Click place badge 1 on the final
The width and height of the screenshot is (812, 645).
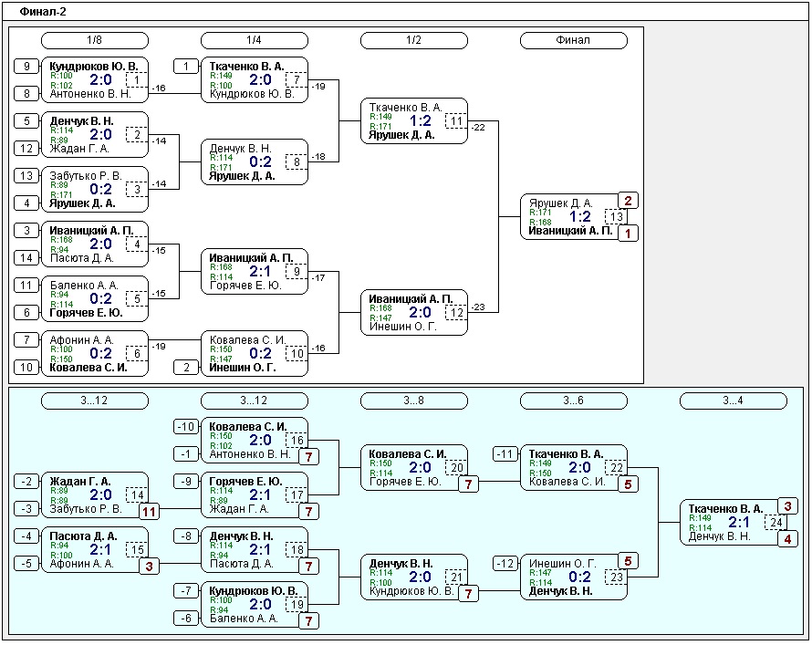click(x=629, y=234)
